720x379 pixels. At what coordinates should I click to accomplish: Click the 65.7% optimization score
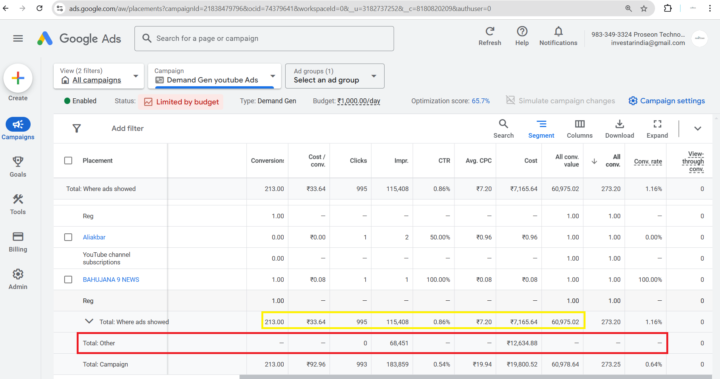tap(480, 101)
